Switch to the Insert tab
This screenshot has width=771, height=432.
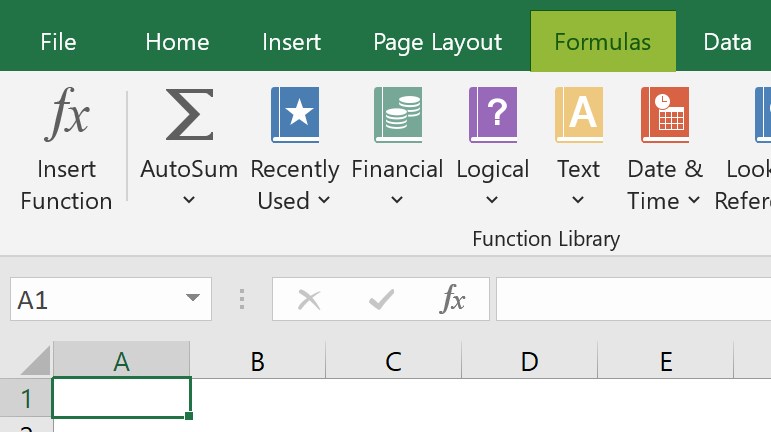(x=291, y=42)
